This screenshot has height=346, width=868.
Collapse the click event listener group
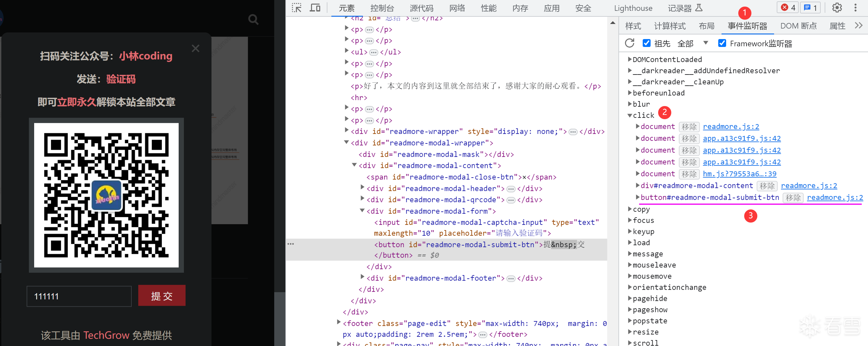click(x=630, y=116)
